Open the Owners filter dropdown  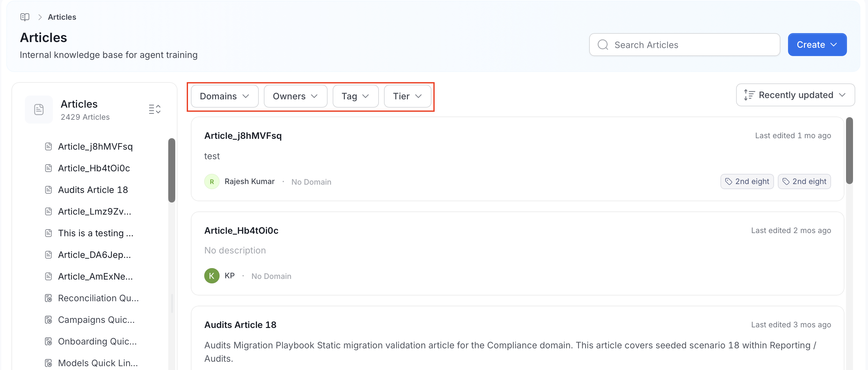pyautogui.click(x=295, y=96)
